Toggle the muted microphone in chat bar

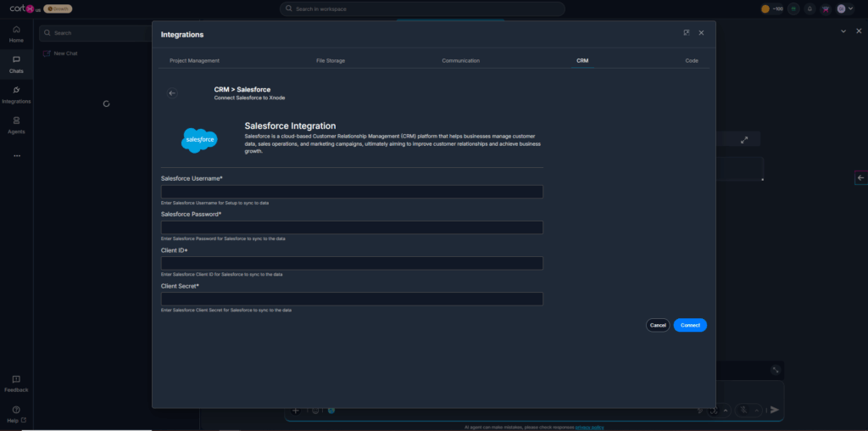[x=743, y=411]
